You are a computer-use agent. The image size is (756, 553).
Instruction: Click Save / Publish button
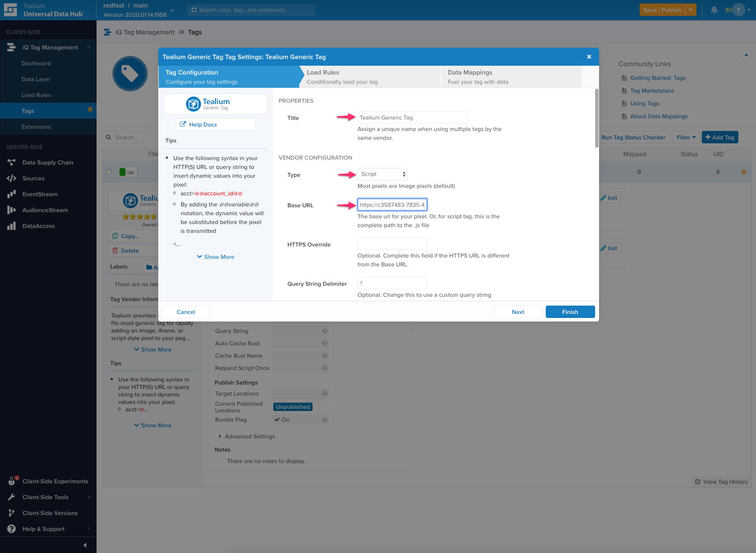[x=662, y=10]
